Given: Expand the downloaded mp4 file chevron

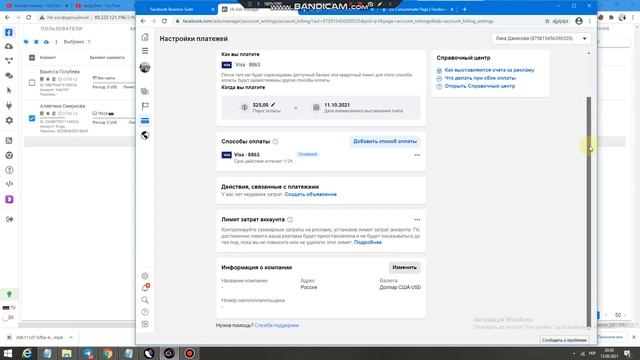Looking at the screenshot, I should pos(71,338).
